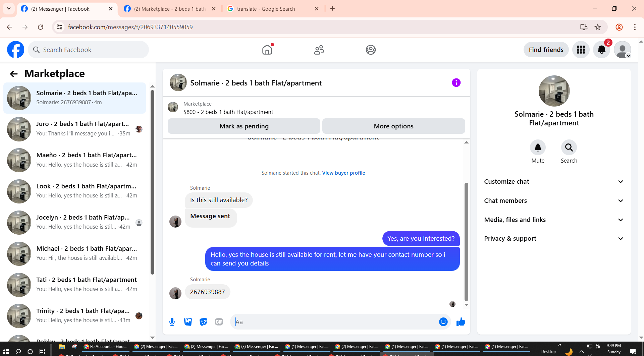Open the Maeño conversation
This screenshot has width=644, height=356.
pos(74,160)
